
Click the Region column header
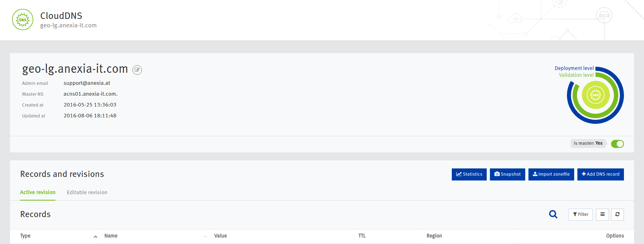(x=434, y=236)
